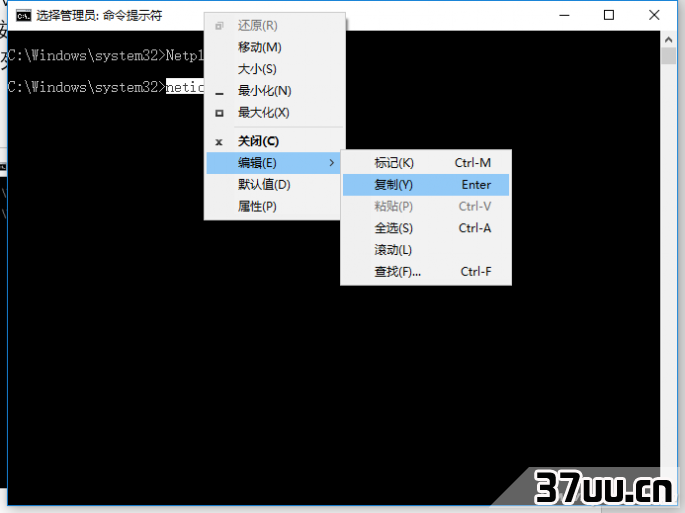This screenshot has width=685, height=513.
Task: Open the Edit (编辑) submenu
Action: (x=273, y=163)
